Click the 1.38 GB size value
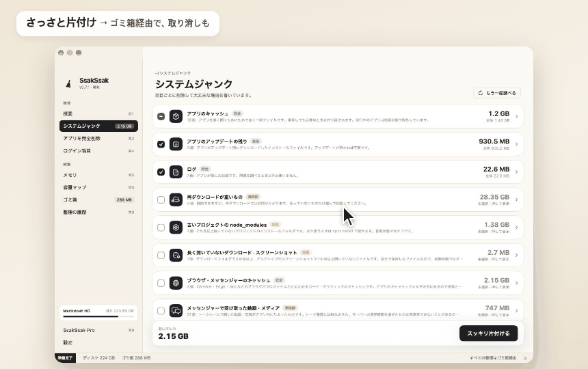The width and height of the screenshot is (588, 369). [496, 224]
